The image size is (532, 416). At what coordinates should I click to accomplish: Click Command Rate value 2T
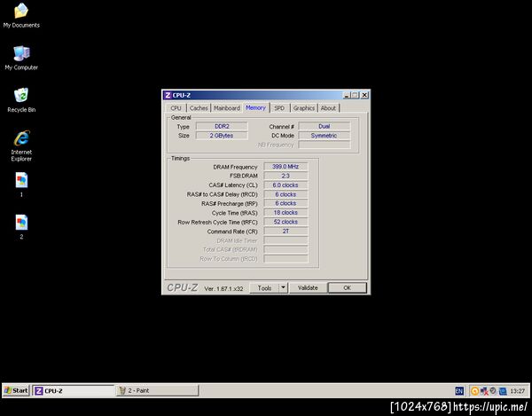click(x=286, y=232)
